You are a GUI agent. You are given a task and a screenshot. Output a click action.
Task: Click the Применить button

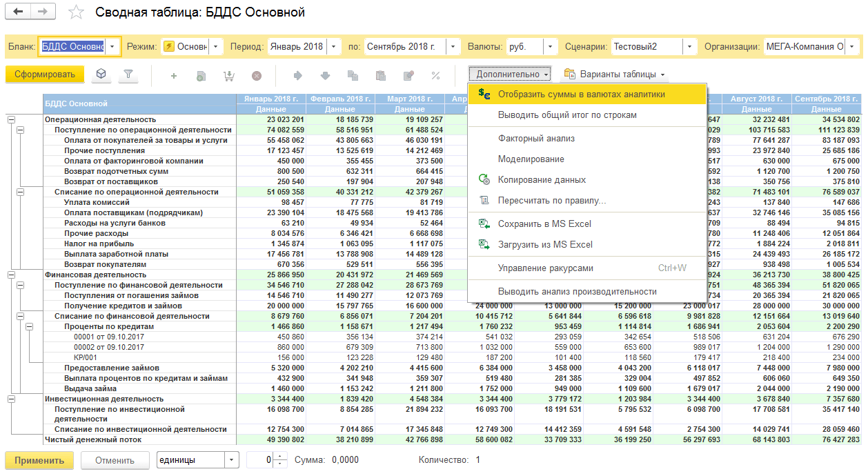click(x=39, y=460)
